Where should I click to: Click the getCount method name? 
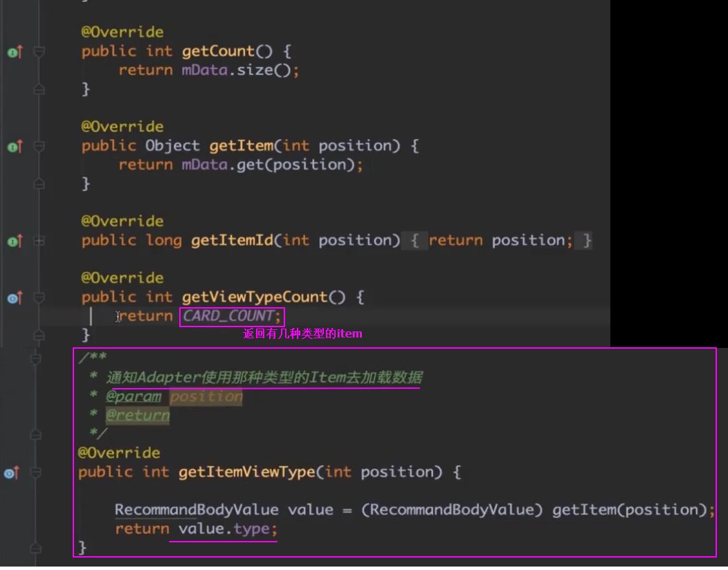(x=218, y=51)
